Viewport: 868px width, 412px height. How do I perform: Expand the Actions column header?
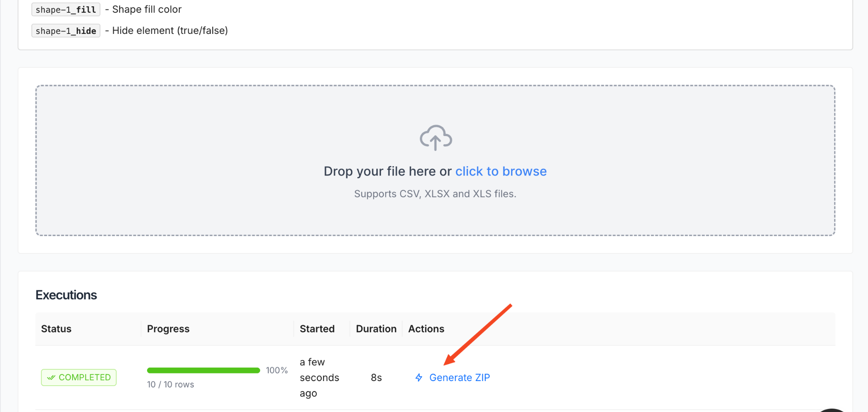[x=426, y=328]
